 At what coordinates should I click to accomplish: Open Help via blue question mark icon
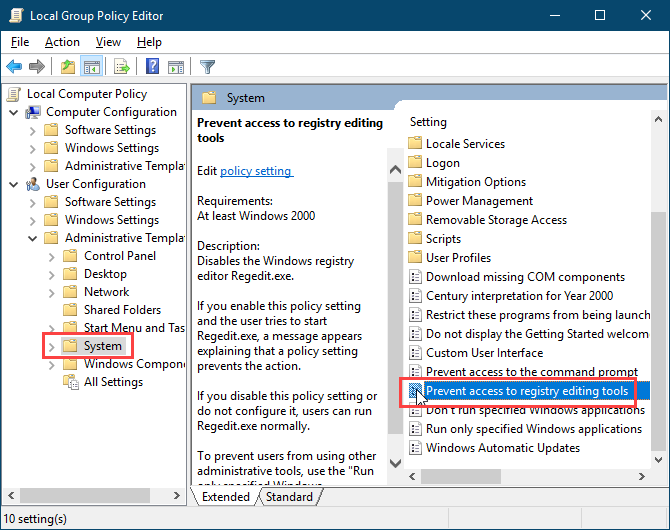152,67
